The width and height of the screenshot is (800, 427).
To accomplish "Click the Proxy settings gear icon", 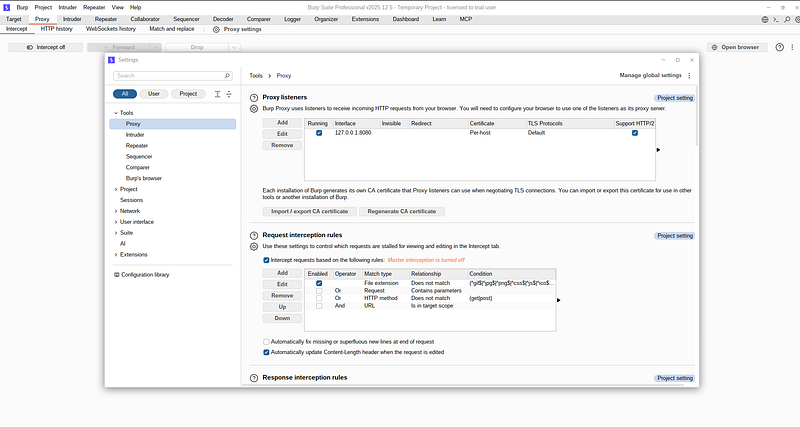I will (216, 30).
